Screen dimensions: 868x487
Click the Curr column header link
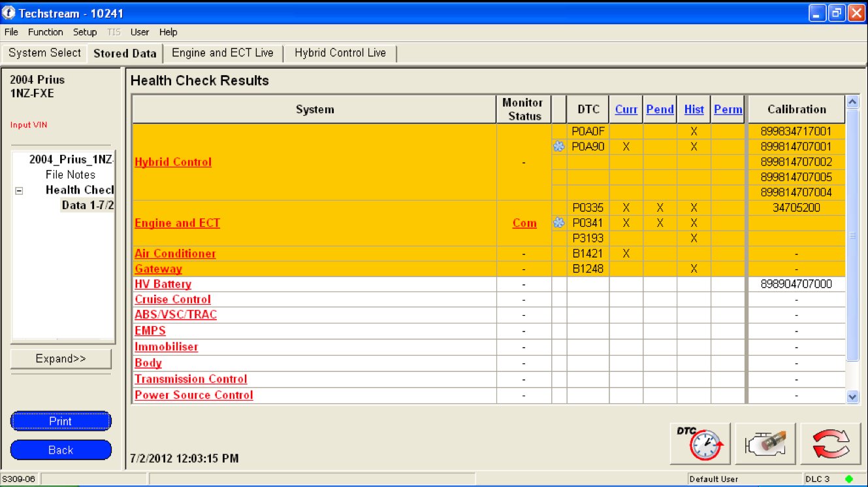(x=626, y=109)
